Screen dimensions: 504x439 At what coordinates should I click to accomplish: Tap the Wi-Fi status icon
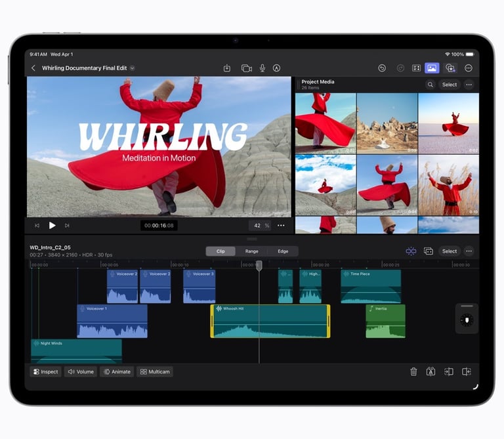click(x=448, y=54)
